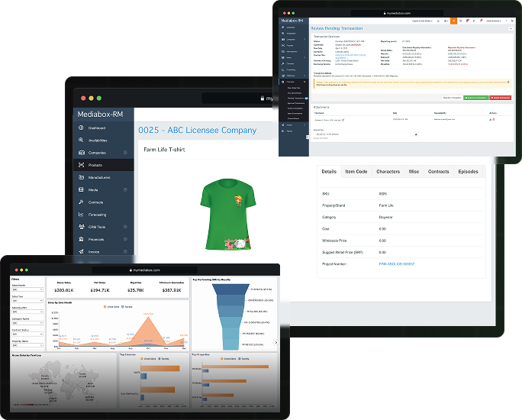Click the world map in Gross Sales by Territory
This screenshot has height=420, width=522.
(63, 382)
